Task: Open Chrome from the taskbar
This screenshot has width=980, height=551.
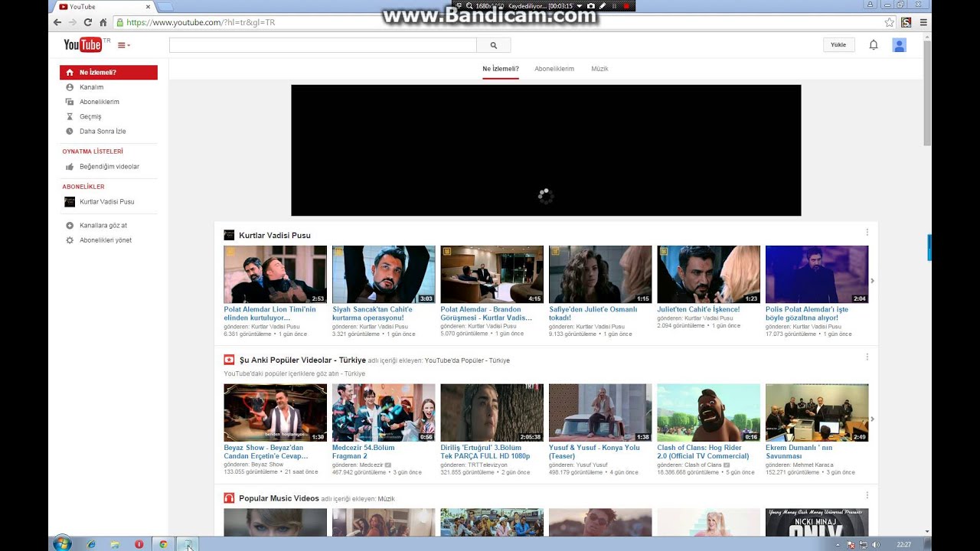Action: pos(163,544)
